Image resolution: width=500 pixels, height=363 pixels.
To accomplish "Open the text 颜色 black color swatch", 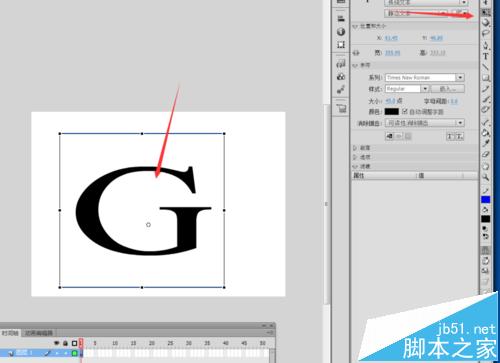I will point(392,112).
